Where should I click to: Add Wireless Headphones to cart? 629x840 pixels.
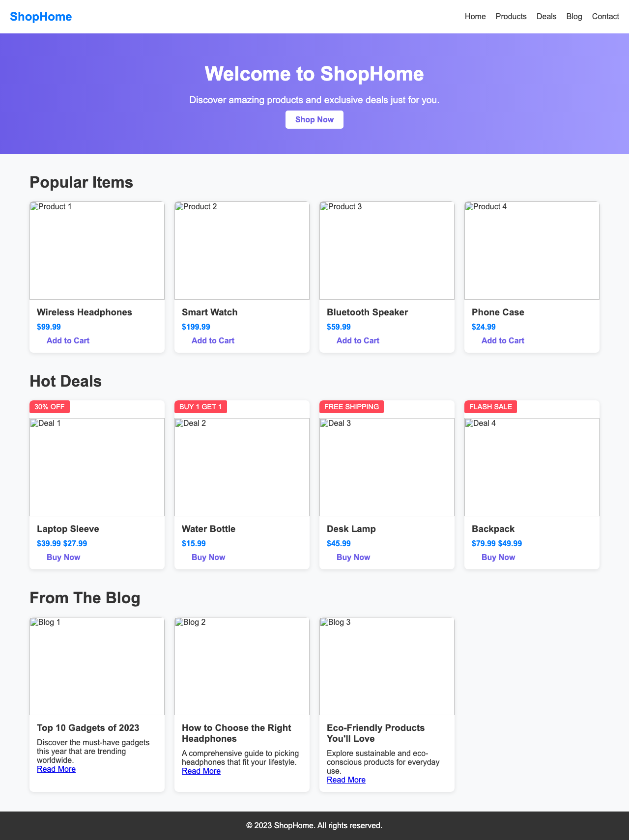(68, 340)
